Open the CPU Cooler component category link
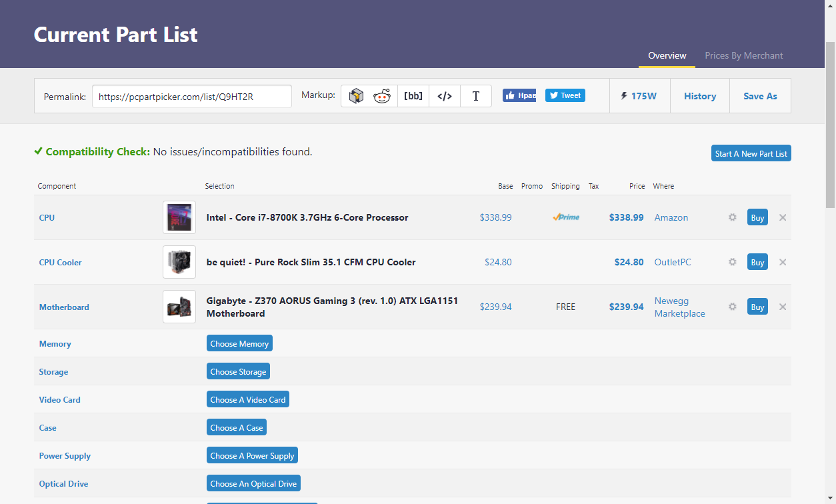The image size is (836, 504). click(60, 262)
